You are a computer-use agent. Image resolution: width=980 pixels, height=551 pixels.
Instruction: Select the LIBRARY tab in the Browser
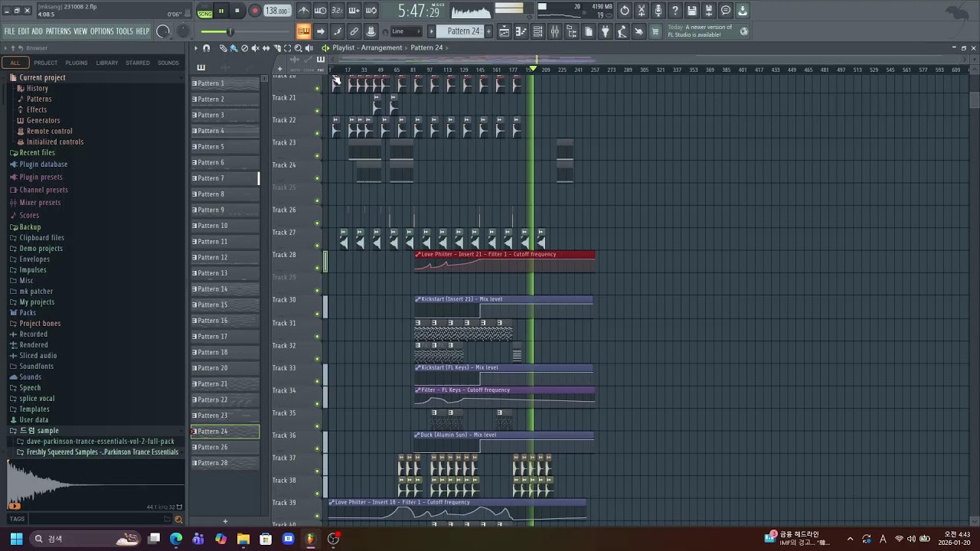(x=107, y=63)
